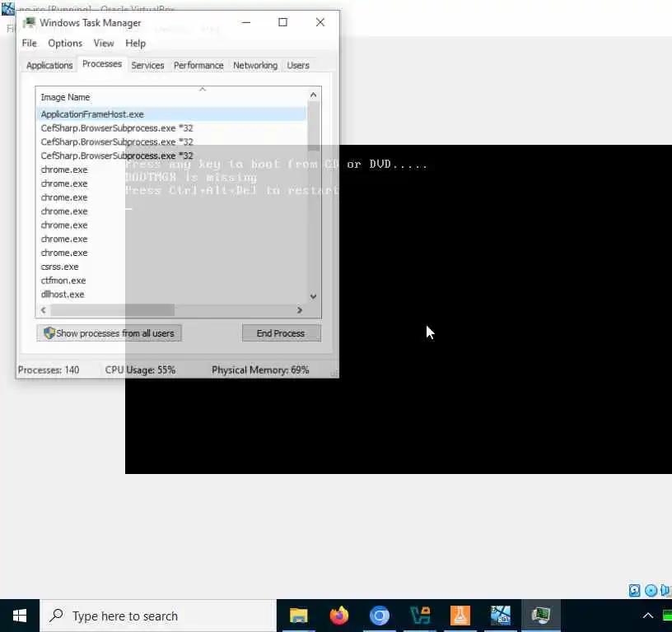
Task: Open the View menu
Action: (104, 44)
